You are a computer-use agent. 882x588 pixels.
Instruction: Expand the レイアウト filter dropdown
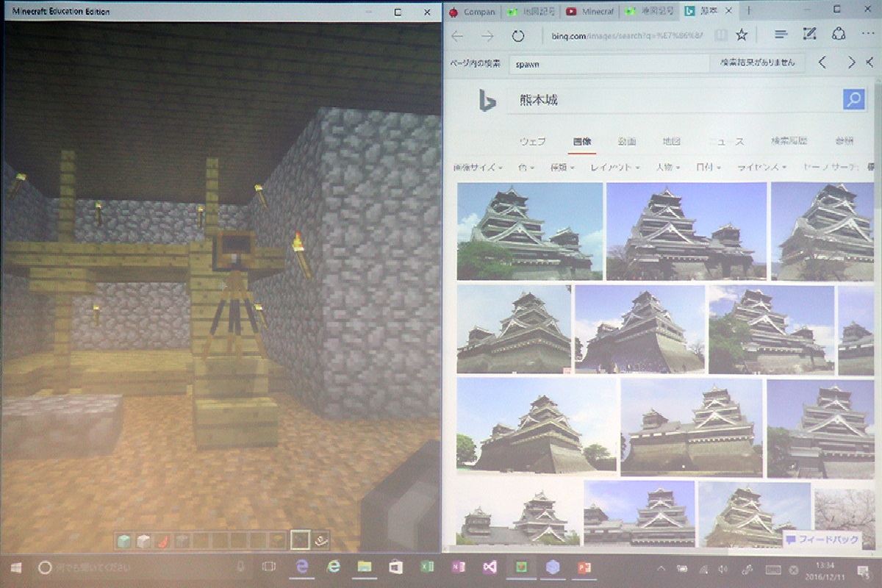614,168
